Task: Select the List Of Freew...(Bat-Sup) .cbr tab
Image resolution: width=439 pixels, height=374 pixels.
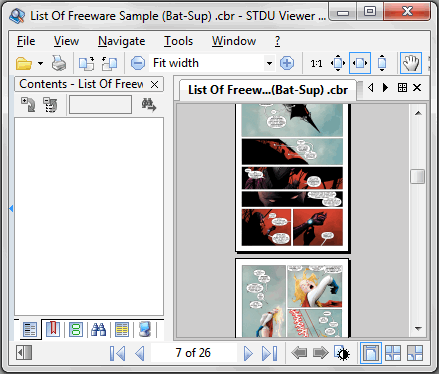Action: 268,90
